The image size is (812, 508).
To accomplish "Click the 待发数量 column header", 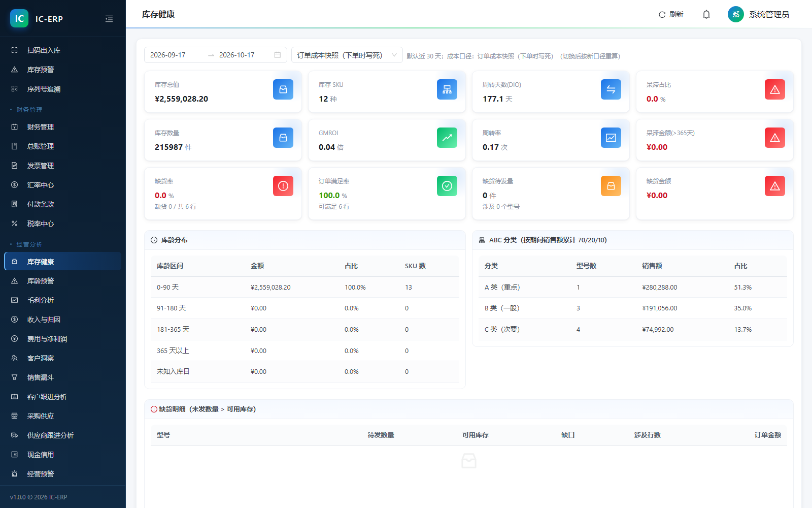I will pyautogui.click(x=381, y=435).
